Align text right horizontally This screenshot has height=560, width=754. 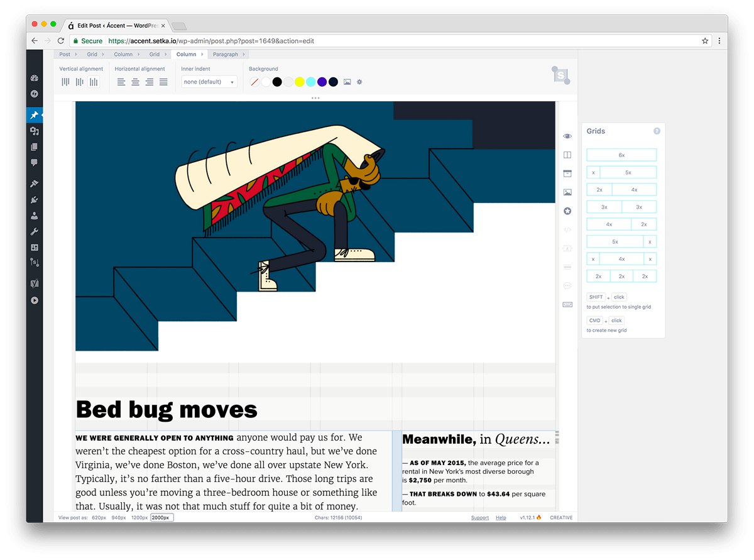[150, 82]
